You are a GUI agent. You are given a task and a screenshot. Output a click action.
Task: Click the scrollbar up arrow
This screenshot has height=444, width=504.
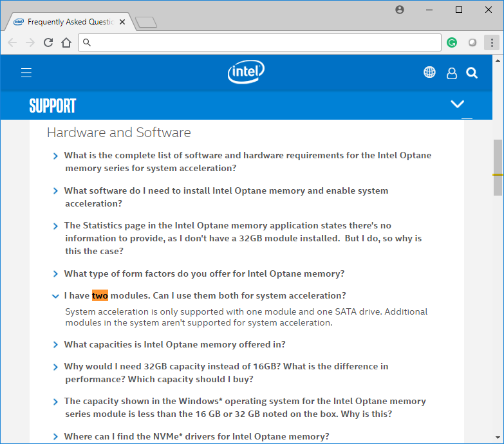point(498,60)
